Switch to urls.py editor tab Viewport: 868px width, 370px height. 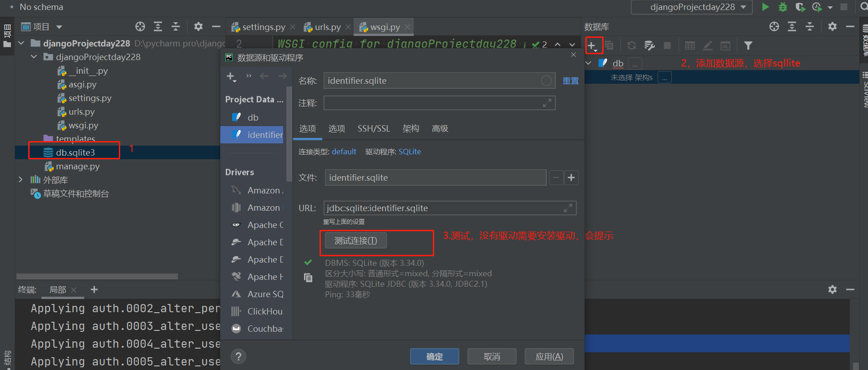[x=327, y=27]
